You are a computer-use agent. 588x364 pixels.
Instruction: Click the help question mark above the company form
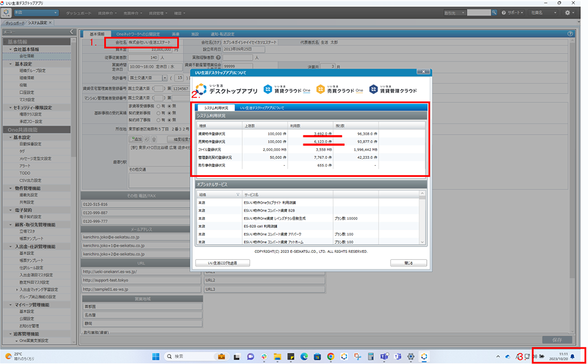(570, 34)
